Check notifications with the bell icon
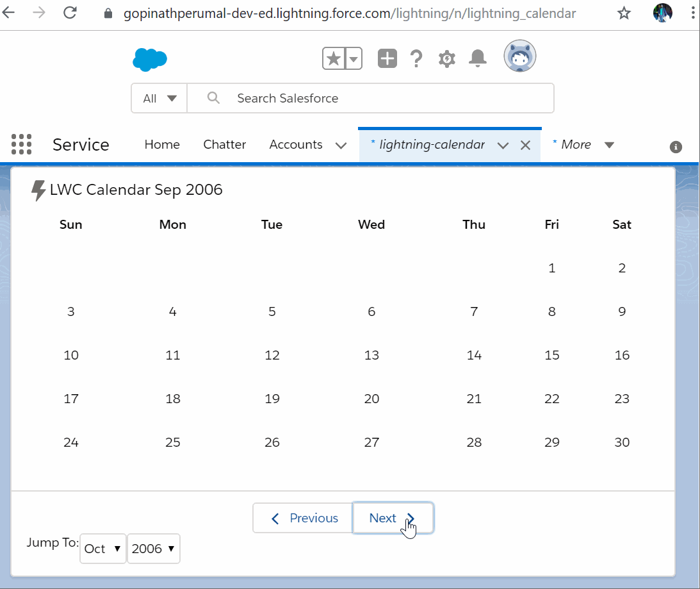Screen dimensions: 700x589 [476, 58]
